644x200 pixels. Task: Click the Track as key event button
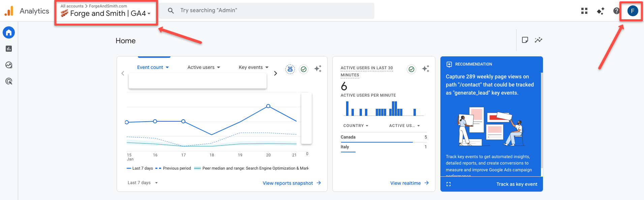517,184
